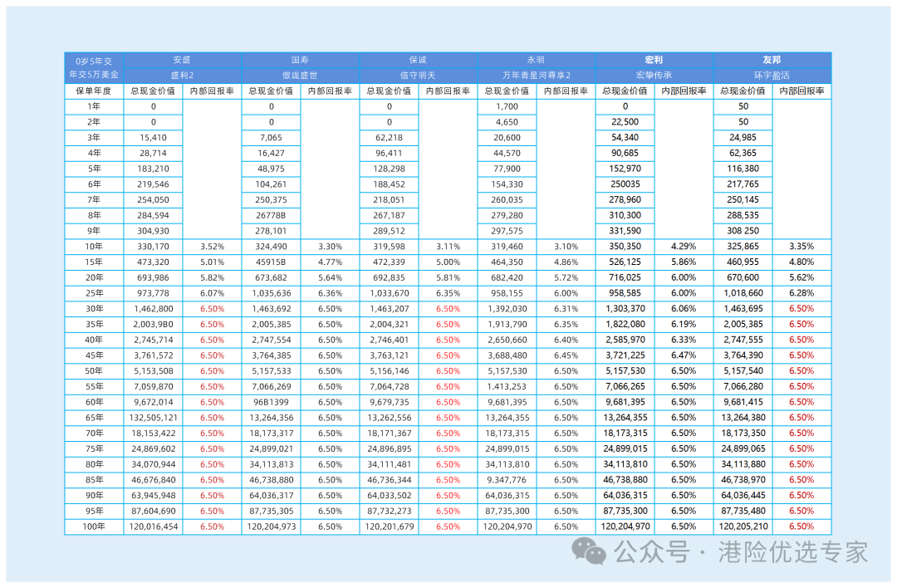Viewport: 897px width, 588px height.
Task: Select the '10年' policy-year row label
Action: pos(94,247)
